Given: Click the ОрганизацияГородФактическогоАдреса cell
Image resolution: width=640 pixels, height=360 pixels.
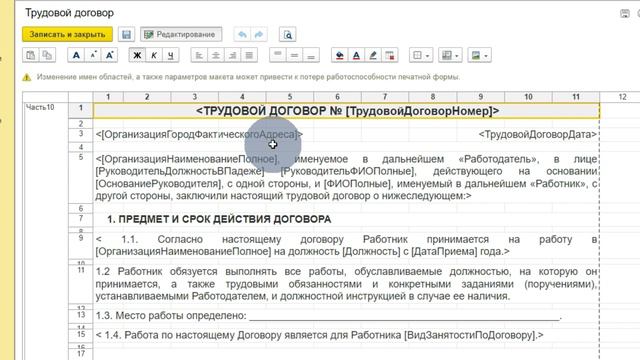Looking at the screenshot, I should 199,134.
